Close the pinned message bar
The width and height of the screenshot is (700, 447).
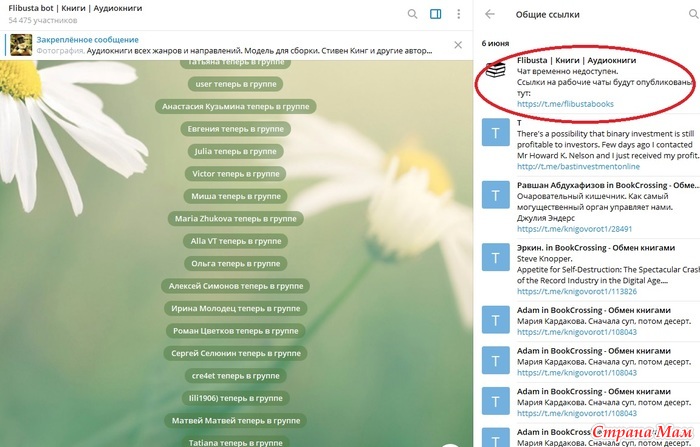pyautogui.click(x=458, y=45)
